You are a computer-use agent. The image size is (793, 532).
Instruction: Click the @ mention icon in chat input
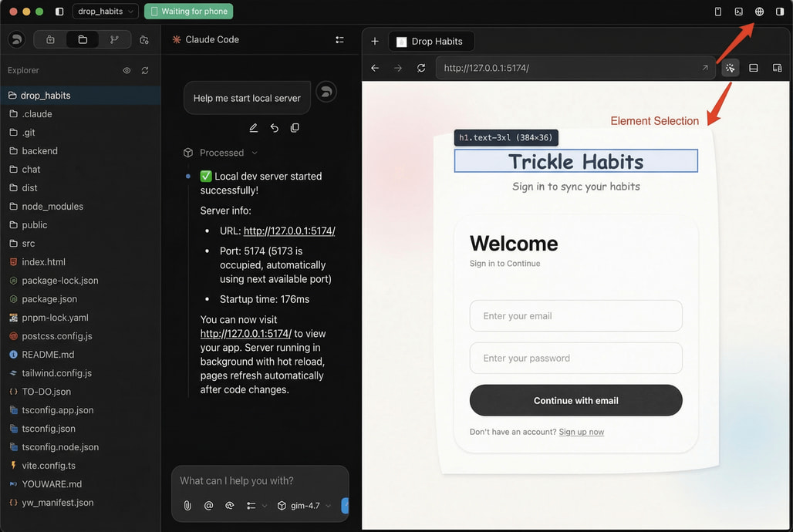pyautogui.click(x=208, y=506)
